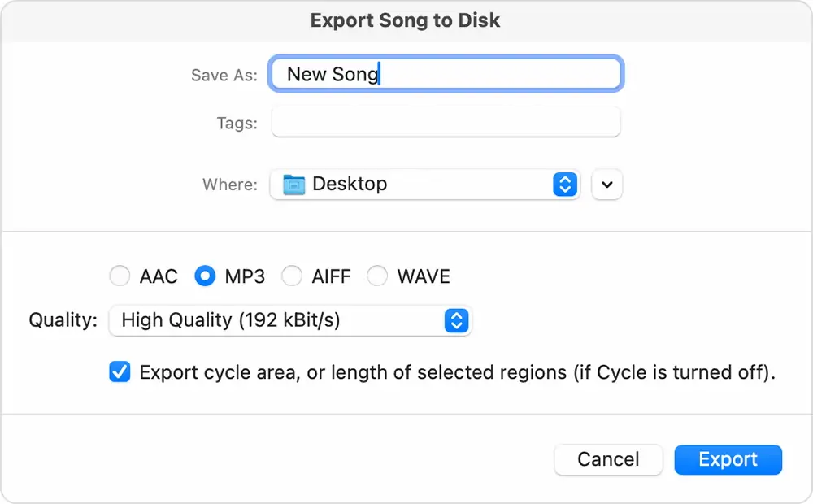Choose the WAVE format option

(x=377, y=276)
